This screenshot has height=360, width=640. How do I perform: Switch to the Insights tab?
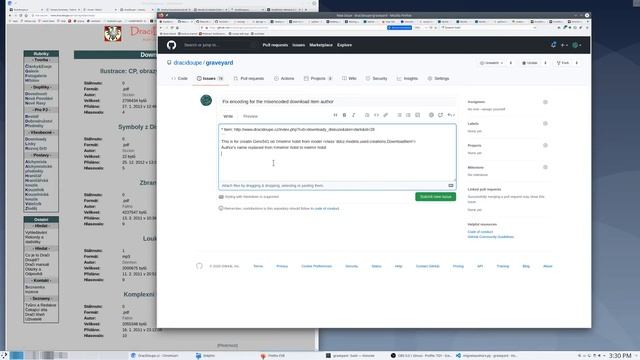click(407, 78)
